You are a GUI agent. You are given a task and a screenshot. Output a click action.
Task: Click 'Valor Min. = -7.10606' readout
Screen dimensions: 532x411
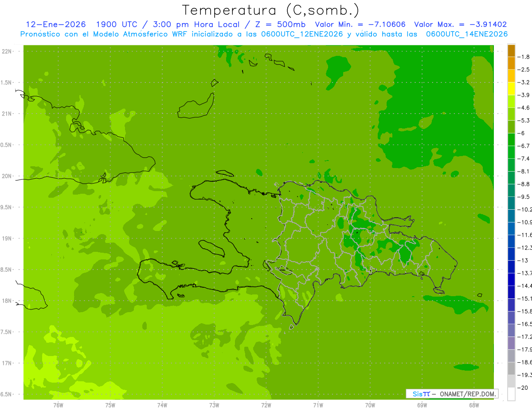point(360,24)
